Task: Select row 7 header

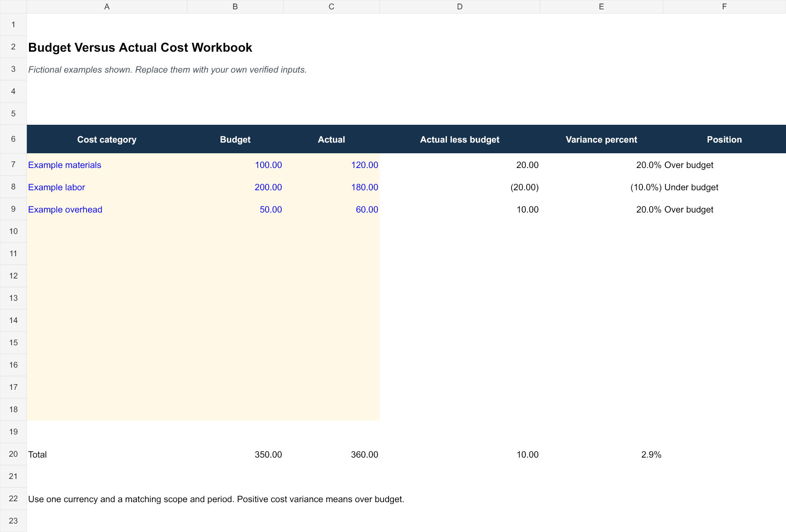Action: coord(13,164)
